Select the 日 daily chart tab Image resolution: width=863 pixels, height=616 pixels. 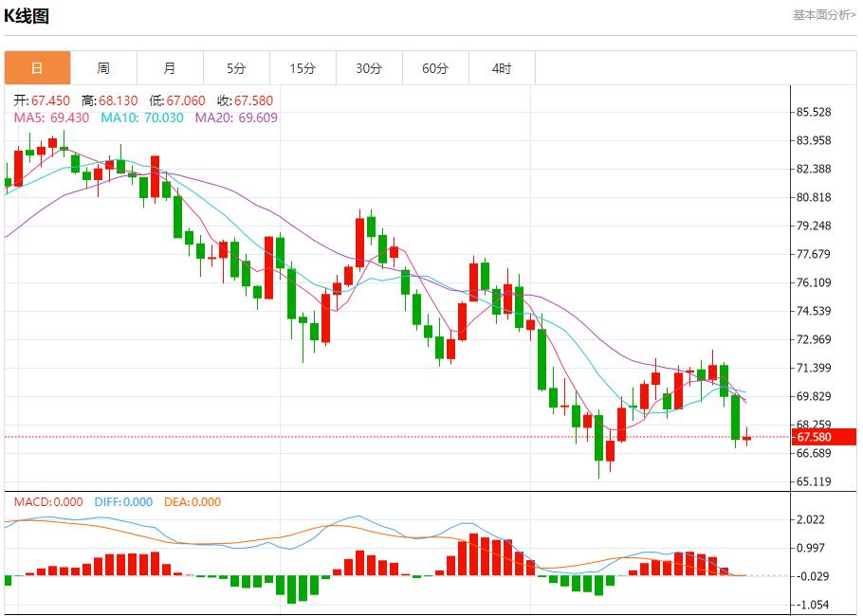(x=37, y=68)
